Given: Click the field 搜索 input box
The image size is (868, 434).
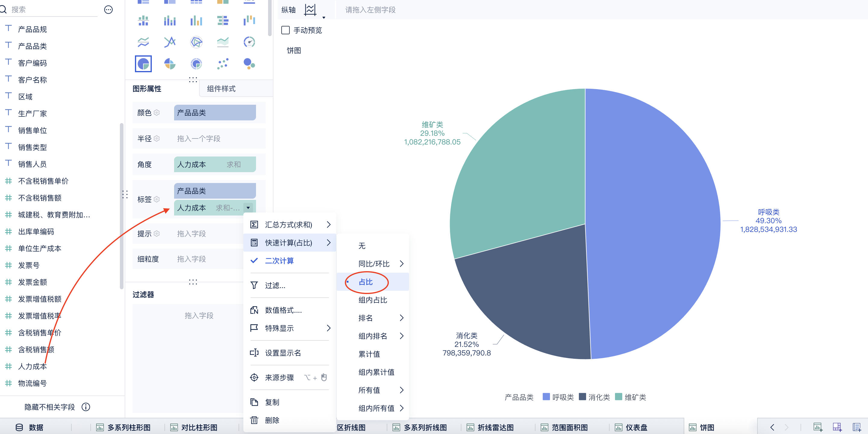Looking at the screenshot, I should tap(54, 9).
